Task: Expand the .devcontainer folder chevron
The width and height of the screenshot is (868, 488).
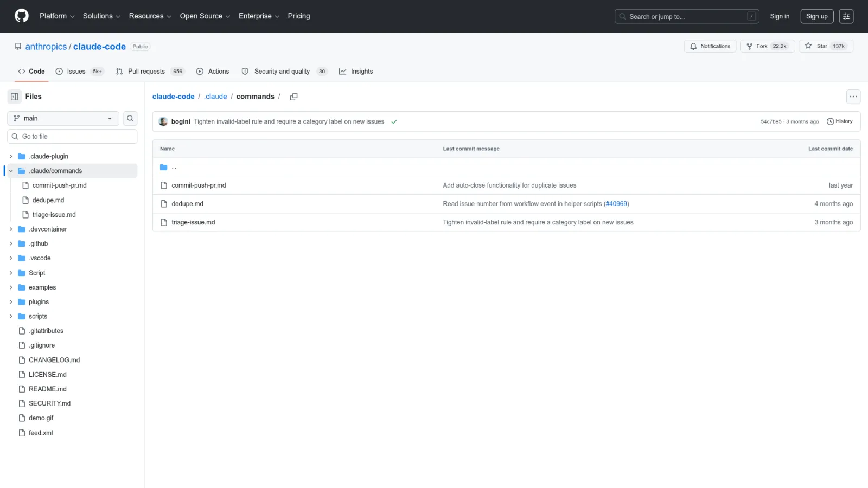Action: 11,229
